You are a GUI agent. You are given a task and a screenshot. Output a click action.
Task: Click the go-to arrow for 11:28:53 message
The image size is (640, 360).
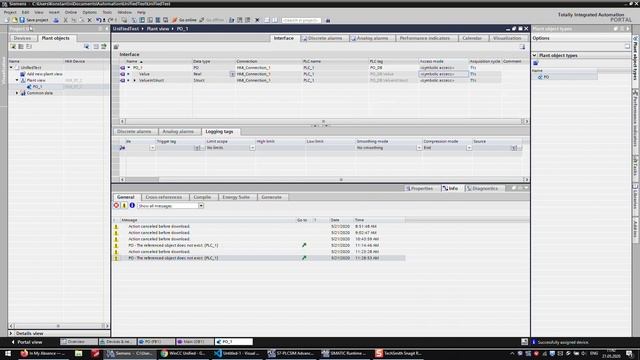click(x=304, y=258)
